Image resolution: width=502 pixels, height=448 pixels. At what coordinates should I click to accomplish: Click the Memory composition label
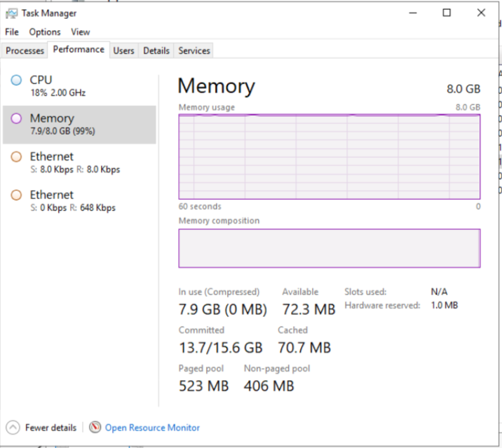(x=219, y=221)
